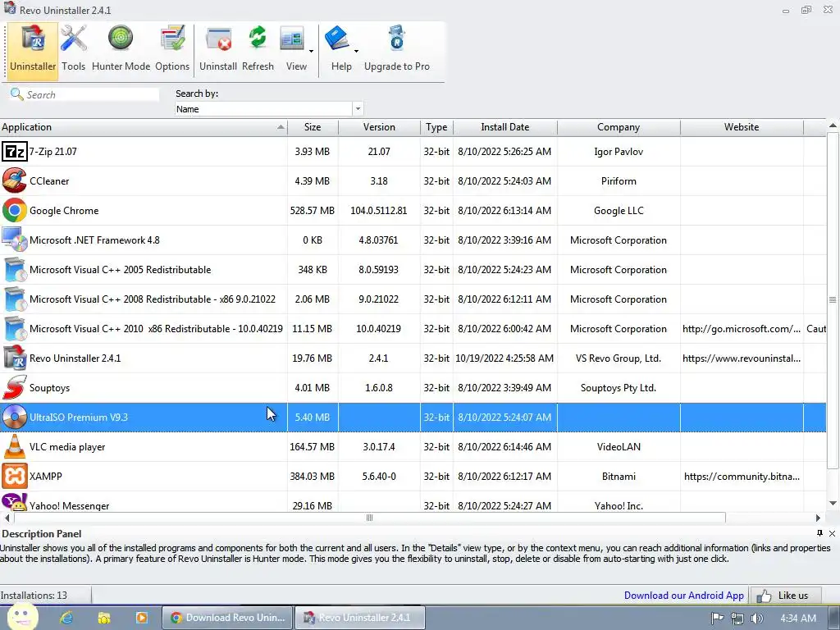
Task: Click the View toolbar button
Action: click(294, 49)
